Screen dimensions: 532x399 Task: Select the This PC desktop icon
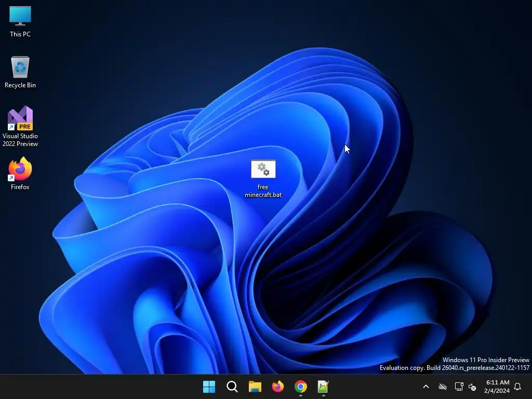(20, 22)
